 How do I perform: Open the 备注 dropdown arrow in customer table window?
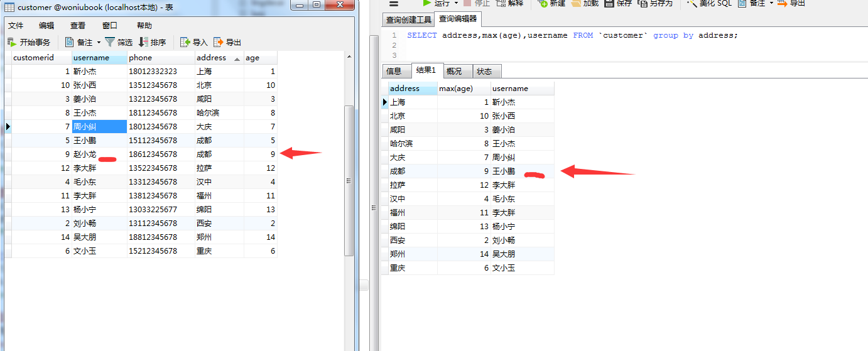(x=99, y=43)
